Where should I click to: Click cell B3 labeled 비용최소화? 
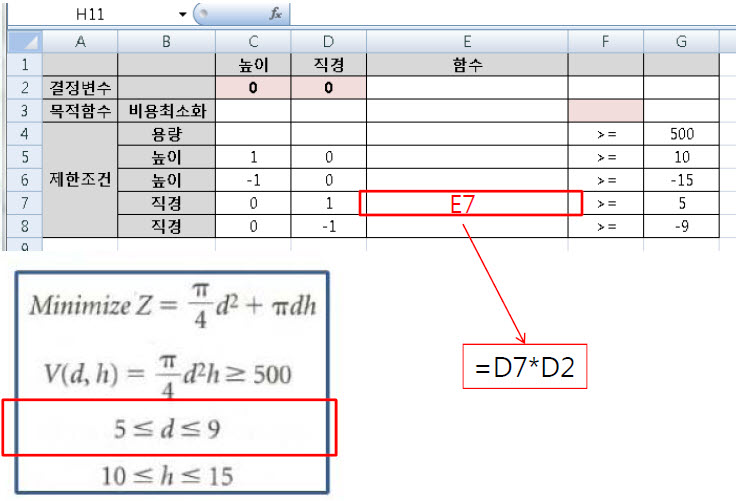pos(166,111)
